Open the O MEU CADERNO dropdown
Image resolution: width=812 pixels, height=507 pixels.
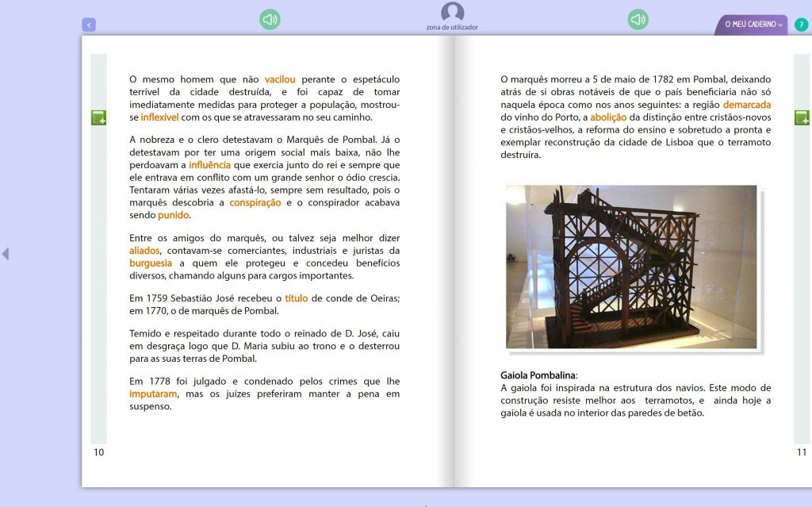point(753,25)
